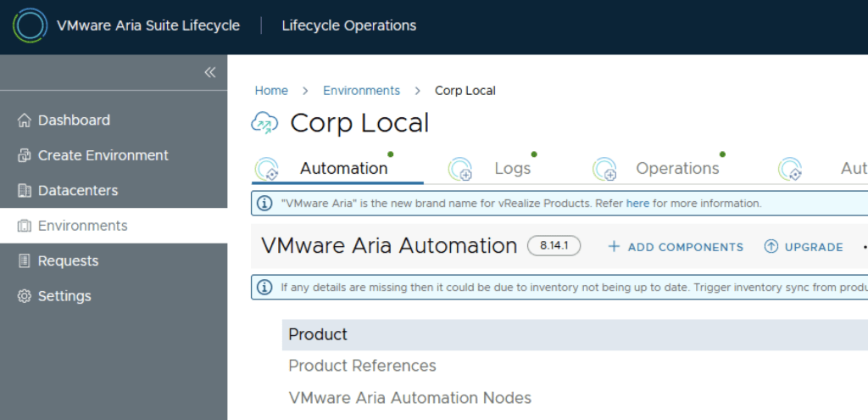Collapse the sidebar with double chevron
Image resolution: width=868 pixels, height=420 pixels.
click(209, 72)
